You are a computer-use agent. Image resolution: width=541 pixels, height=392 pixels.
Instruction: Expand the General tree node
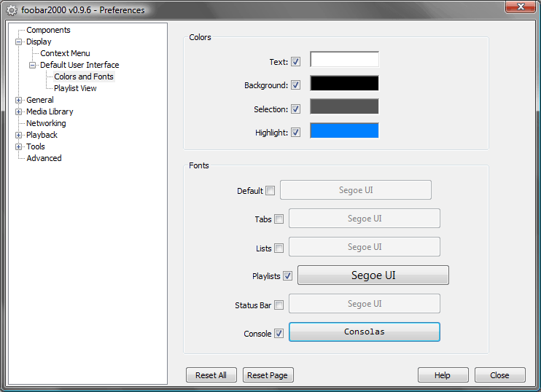(19, 101)
